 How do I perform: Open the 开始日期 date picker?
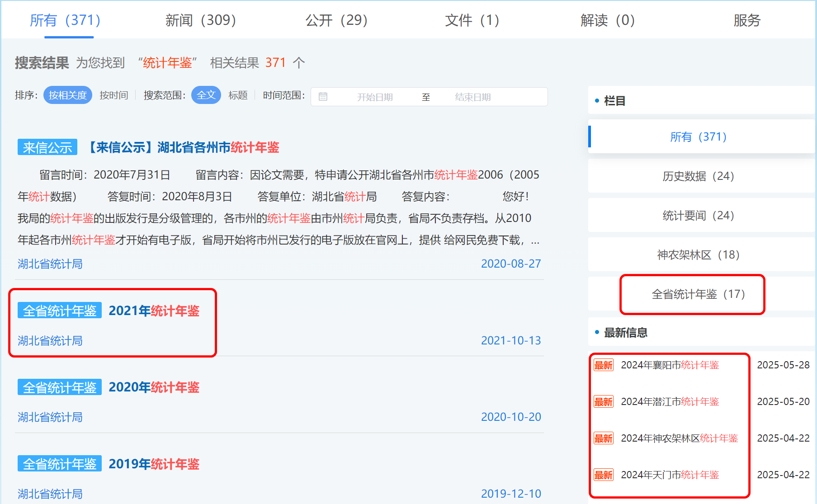point(374,97)
